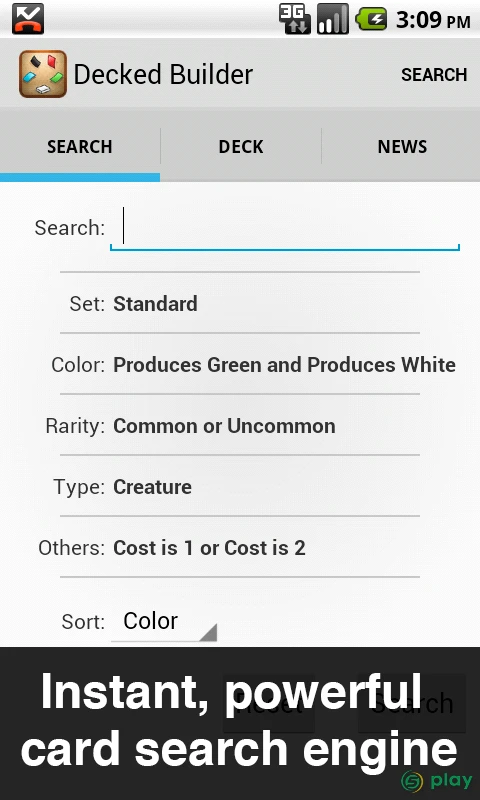Tap the signal strength bars icon
Screen dimensions: 480x800
pyautogui.click(x=333, y=19)
